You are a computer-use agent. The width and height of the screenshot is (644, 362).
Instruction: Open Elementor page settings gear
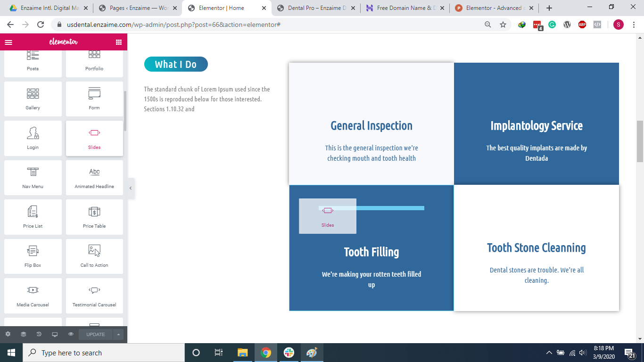8,334
